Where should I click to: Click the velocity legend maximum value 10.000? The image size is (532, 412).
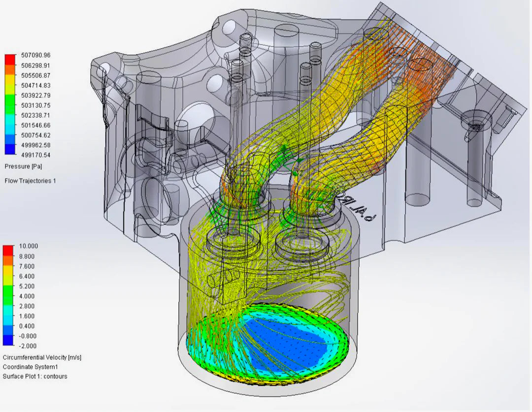[28, 246]
